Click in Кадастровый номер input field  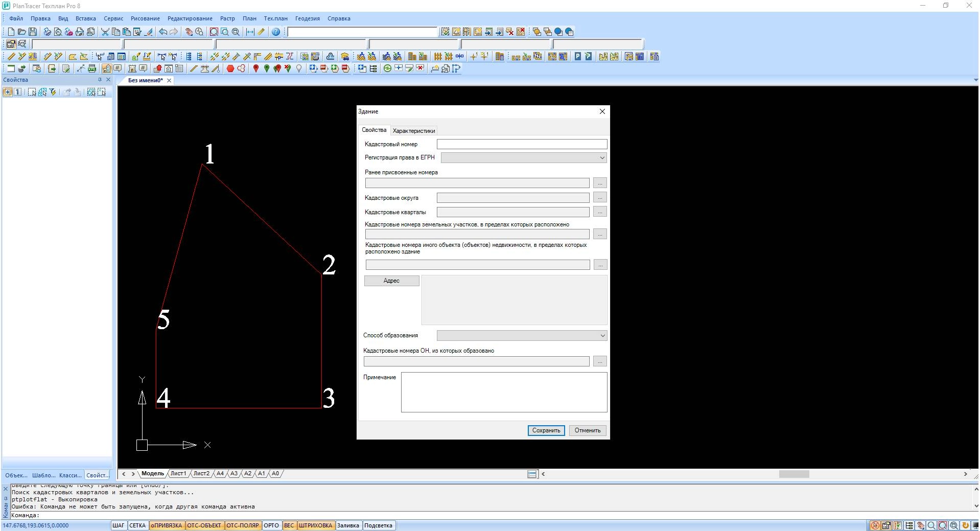click(x=522, y=145)
